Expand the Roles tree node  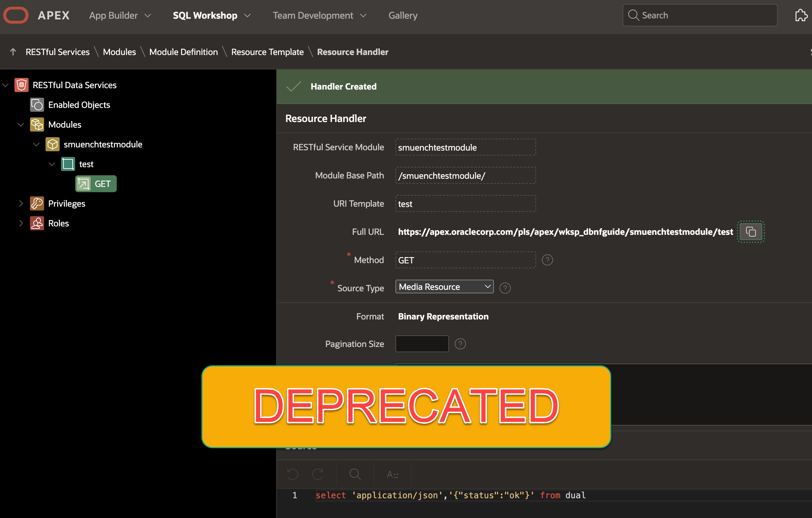pos(21,223)
